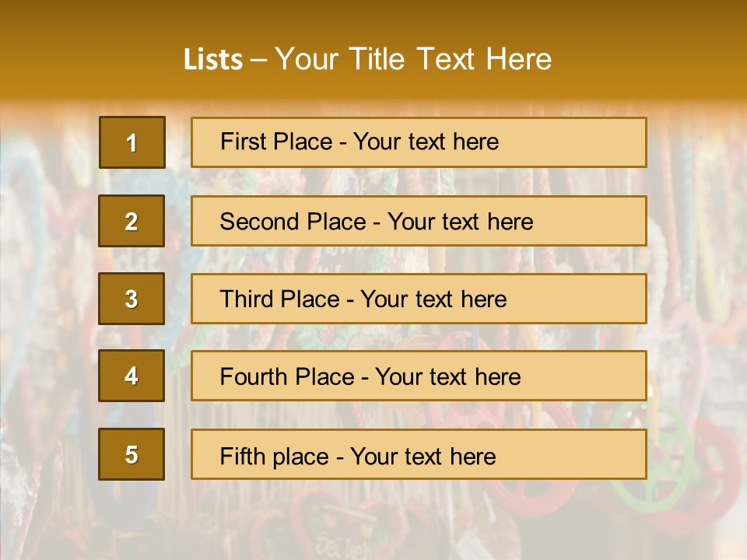This screenshot has width=747, height=560.
Task: Select the number 2 box
Action: 132,221
